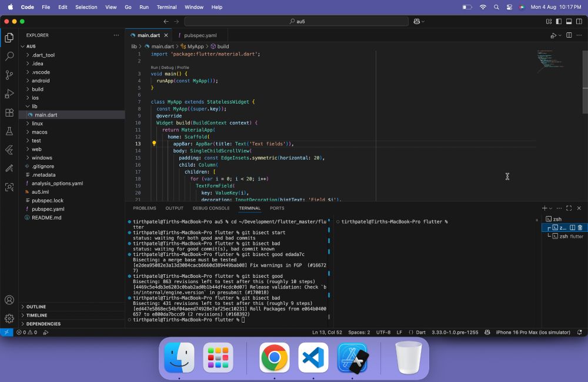Screen dimensions: 588x382
Task: Open the Flutter sidebar view
Action: (9, 150)
